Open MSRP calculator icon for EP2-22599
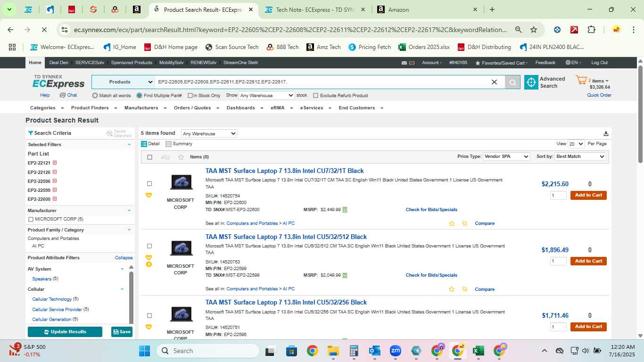This screenshot has height=362, width=644. [345, 275]
